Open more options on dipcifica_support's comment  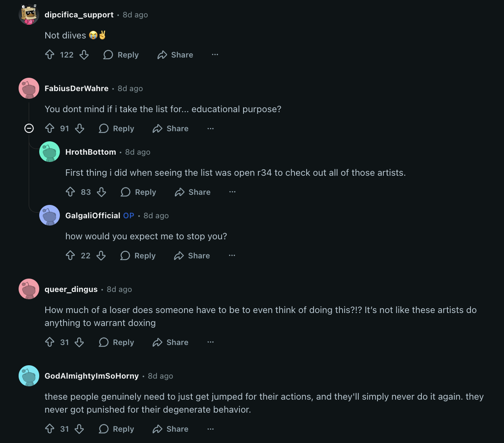pos(215,55)
